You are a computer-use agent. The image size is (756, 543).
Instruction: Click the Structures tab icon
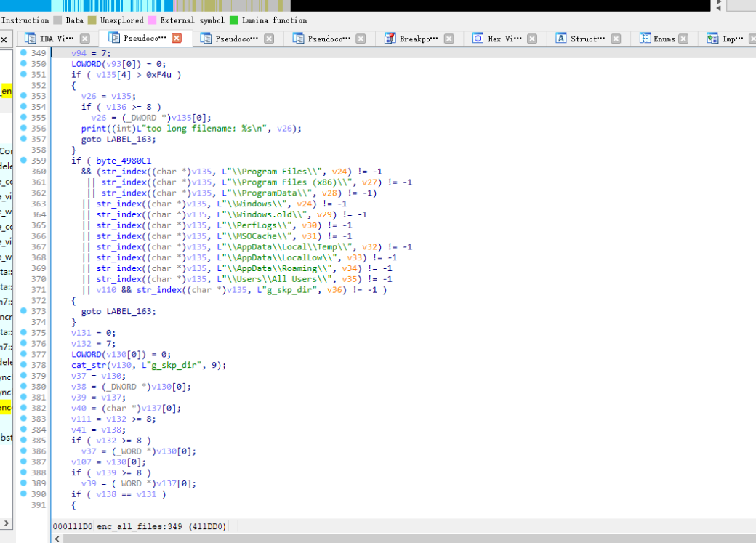(x=561, y=39)
